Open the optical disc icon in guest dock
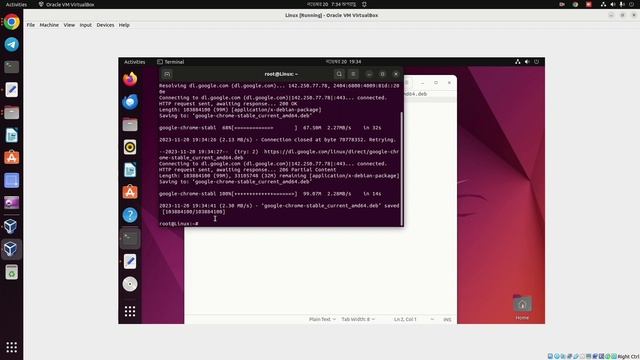This screenshot has height=360, width=640. (x=130, y=284)
